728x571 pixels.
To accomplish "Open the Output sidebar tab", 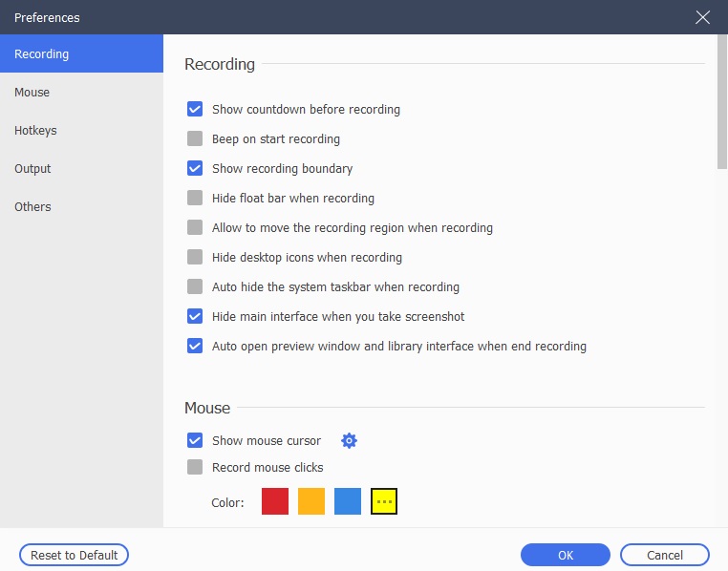I will (82, 168).
